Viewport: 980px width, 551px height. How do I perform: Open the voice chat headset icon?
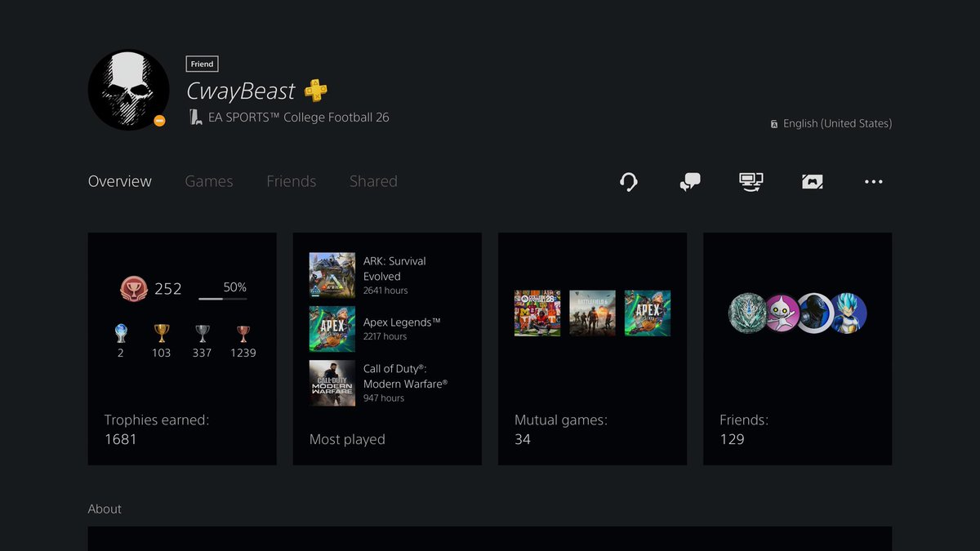click(x=629, y=182)
